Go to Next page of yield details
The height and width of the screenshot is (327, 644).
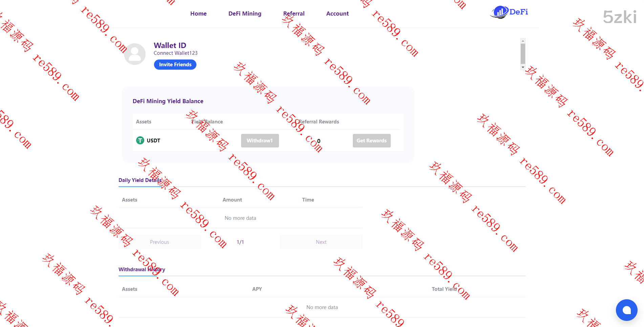(321, 242)
